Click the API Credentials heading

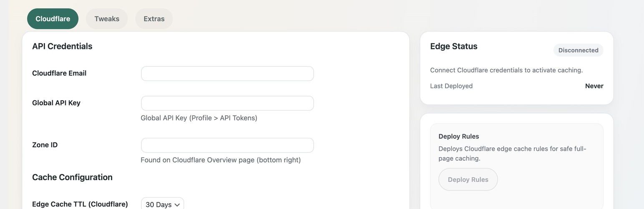pyautogui.click(x=62, y=46)
